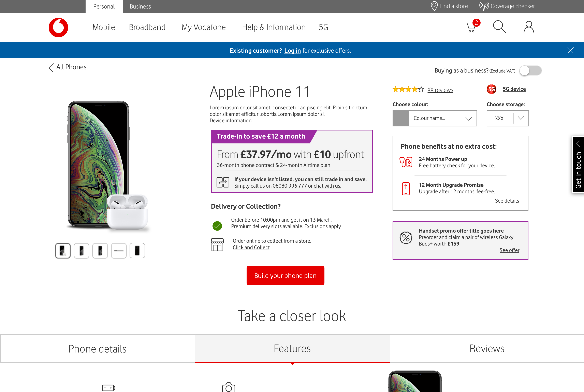Switch to the Reviews tab
Viewport: 584px width, 392px height.
(487, 348)
